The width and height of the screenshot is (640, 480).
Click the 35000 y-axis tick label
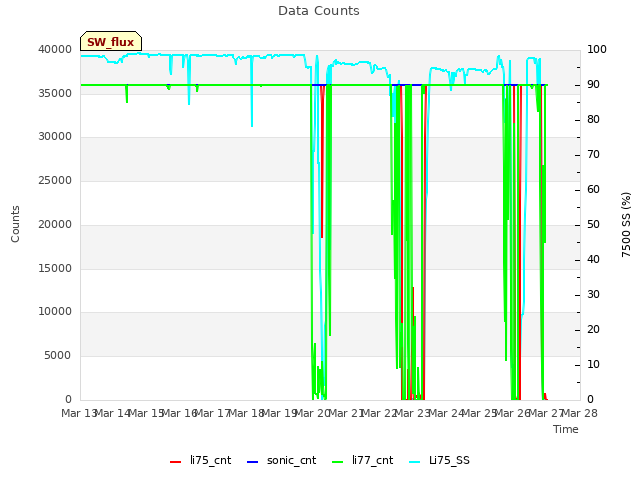(55, 93)
